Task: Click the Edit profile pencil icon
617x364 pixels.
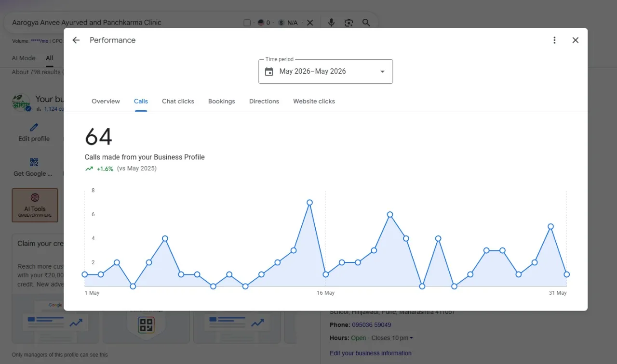Action: [x=34, y=127]
